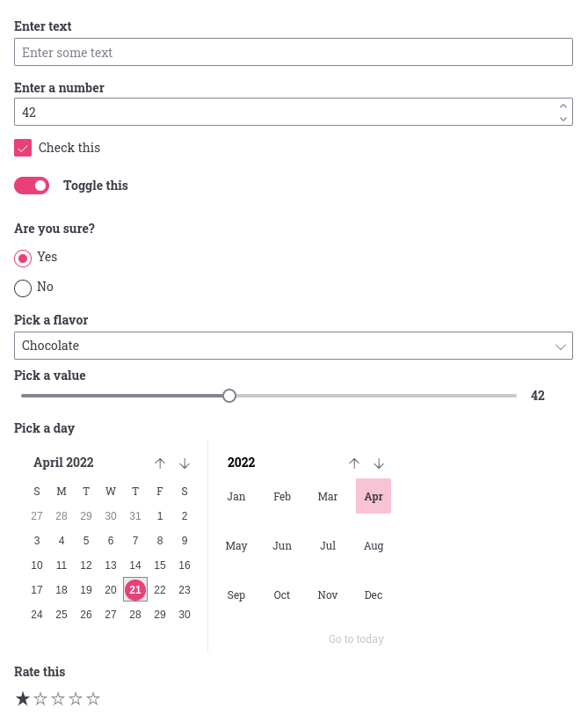
Task: Focus the "Enter some text" input field
Action: [294, 53]
